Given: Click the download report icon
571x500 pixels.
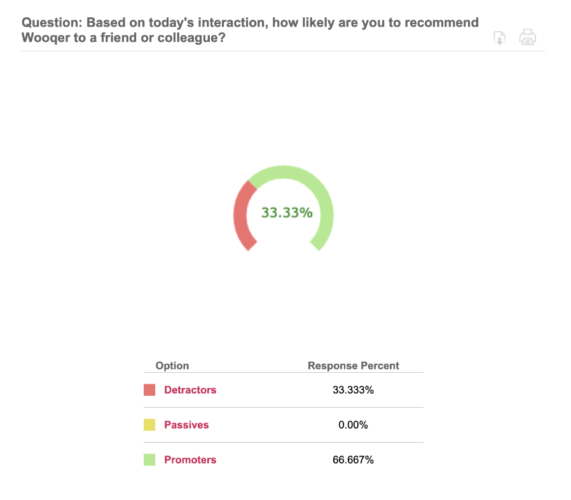Looking at the screenshot, I should [499, 38].
